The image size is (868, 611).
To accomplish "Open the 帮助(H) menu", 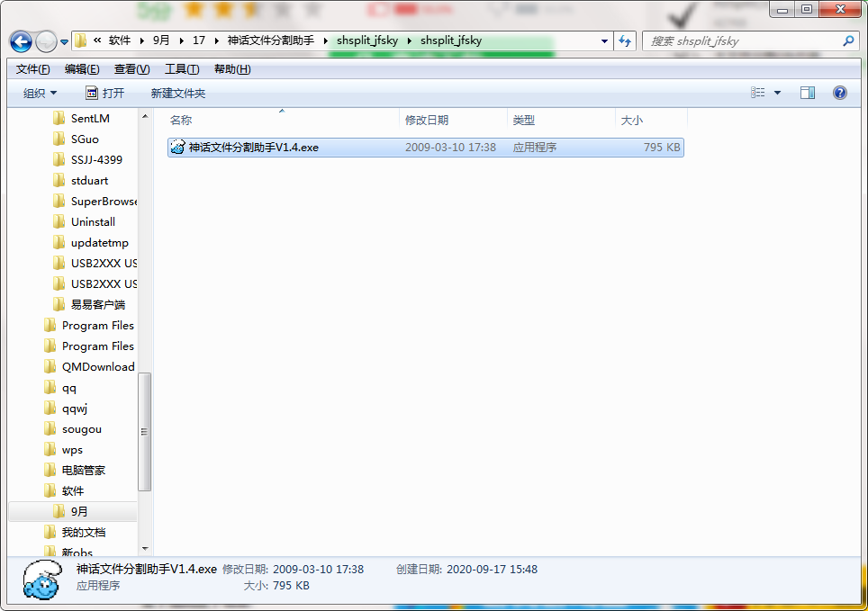I will click(x=232, y=69).
